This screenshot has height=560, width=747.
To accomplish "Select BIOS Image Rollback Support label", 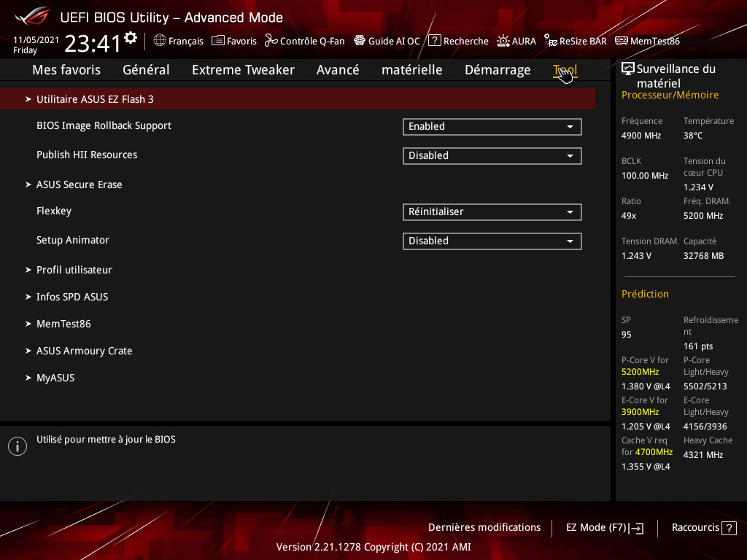I will click(104, 125).
